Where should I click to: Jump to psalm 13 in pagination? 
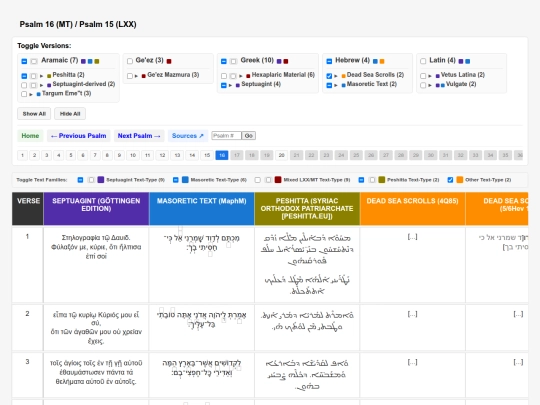pos(177,155)
